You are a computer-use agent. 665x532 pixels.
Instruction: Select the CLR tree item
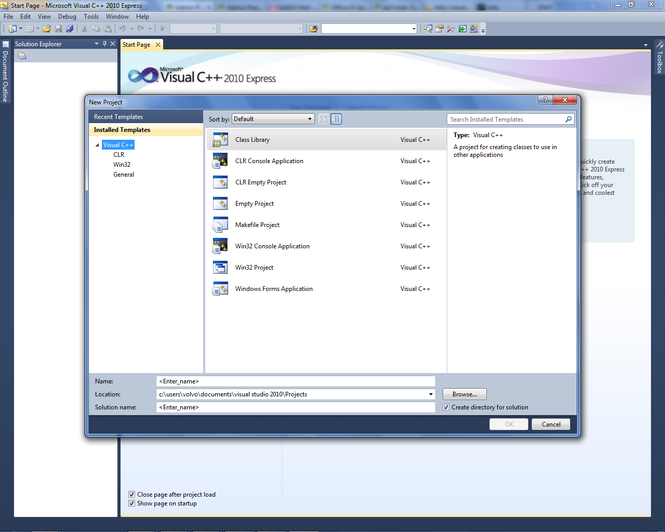119,155
